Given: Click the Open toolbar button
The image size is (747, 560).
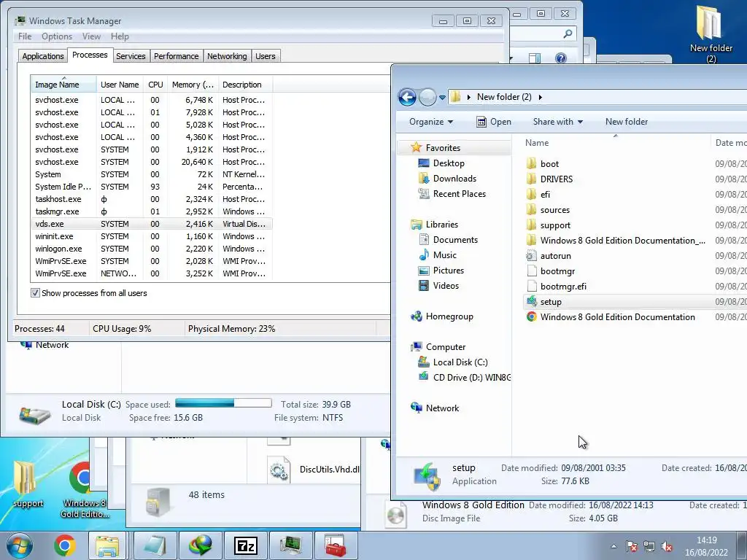Looking at the screenshot, I should click(494, 122).
